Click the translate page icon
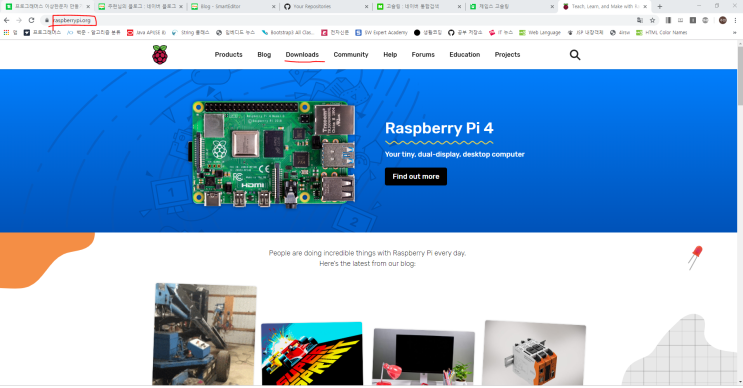Viewport: 743px width, 388px height. 640,20
